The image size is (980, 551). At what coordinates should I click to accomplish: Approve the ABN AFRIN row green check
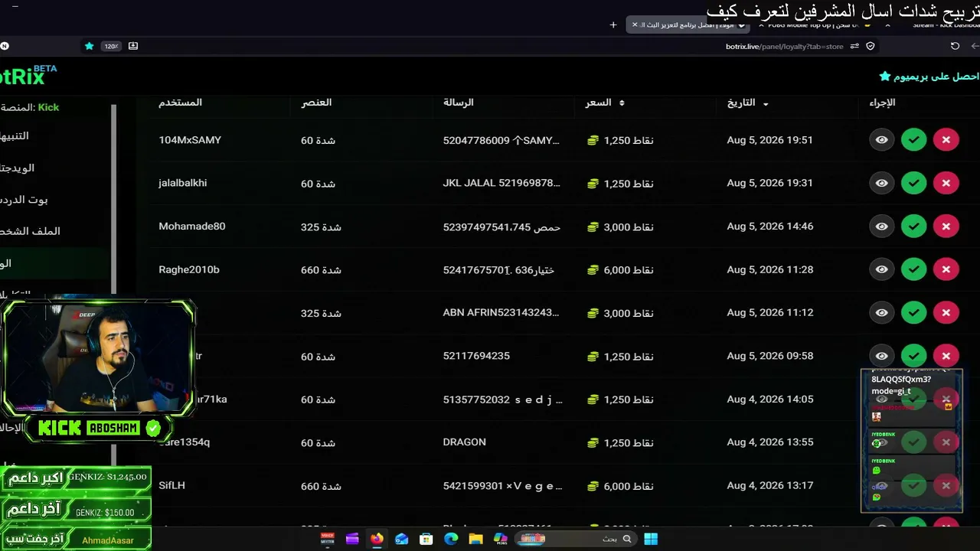[913, 313]
